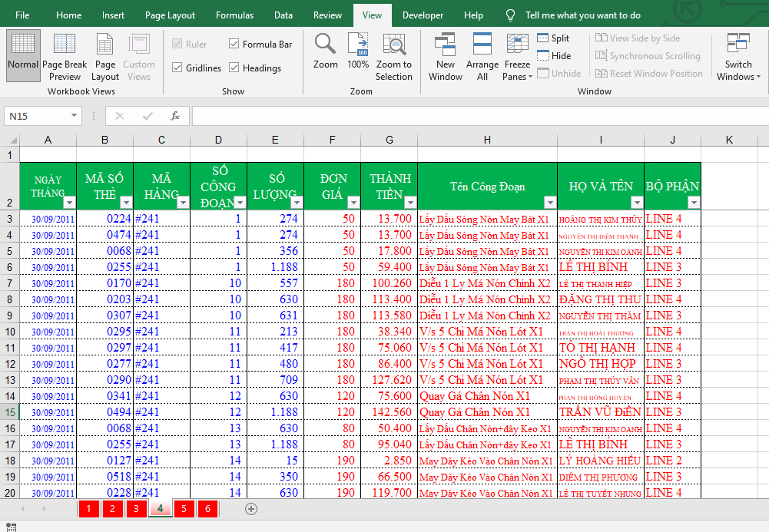Uncheck the Formula Bar checkbox
The image size is (769, 532).
click(x=234, y=45)
